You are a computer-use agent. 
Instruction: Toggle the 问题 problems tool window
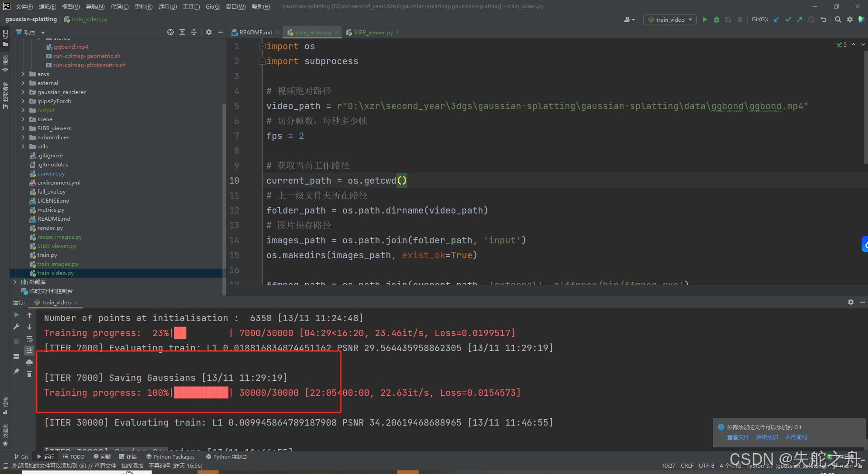pos(102,457)
